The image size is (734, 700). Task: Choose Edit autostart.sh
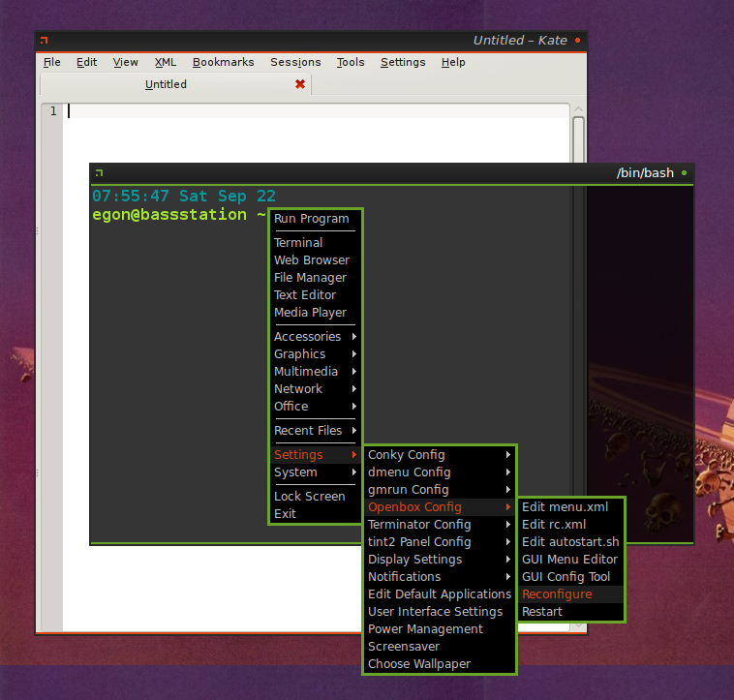pyautogui.click(x=571, y=541)
